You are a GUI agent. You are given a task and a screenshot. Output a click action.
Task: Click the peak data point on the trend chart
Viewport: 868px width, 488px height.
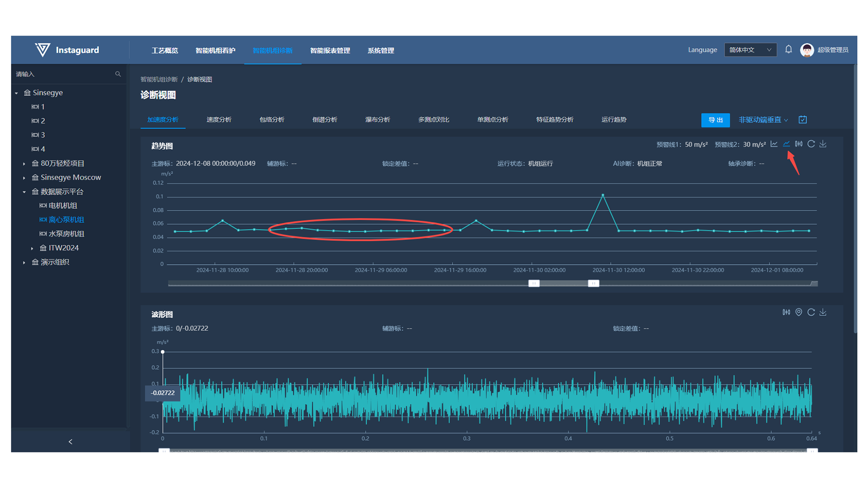(x=603, y=195)
